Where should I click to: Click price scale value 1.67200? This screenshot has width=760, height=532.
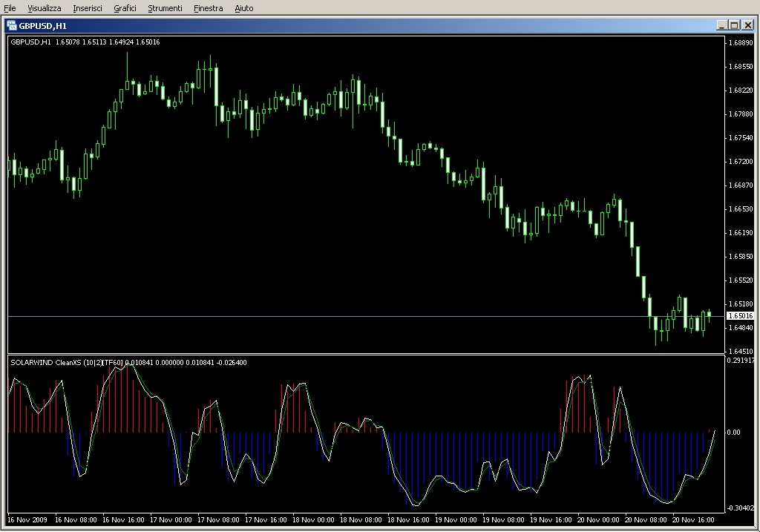click(x=741, y=161)
